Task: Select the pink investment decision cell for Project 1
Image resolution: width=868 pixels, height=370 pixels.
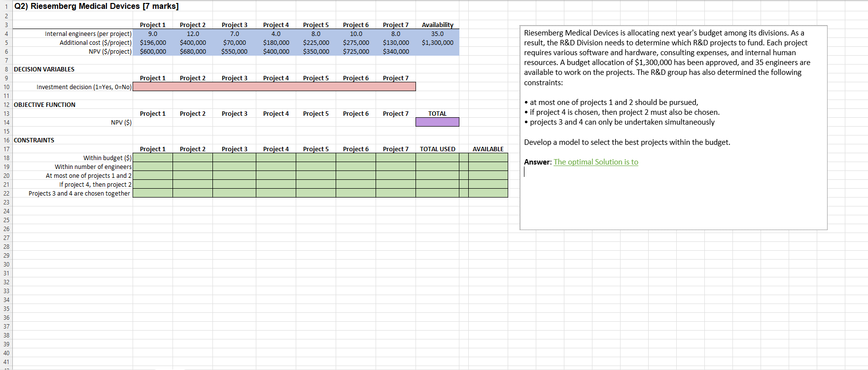Action: click(153, 87)
